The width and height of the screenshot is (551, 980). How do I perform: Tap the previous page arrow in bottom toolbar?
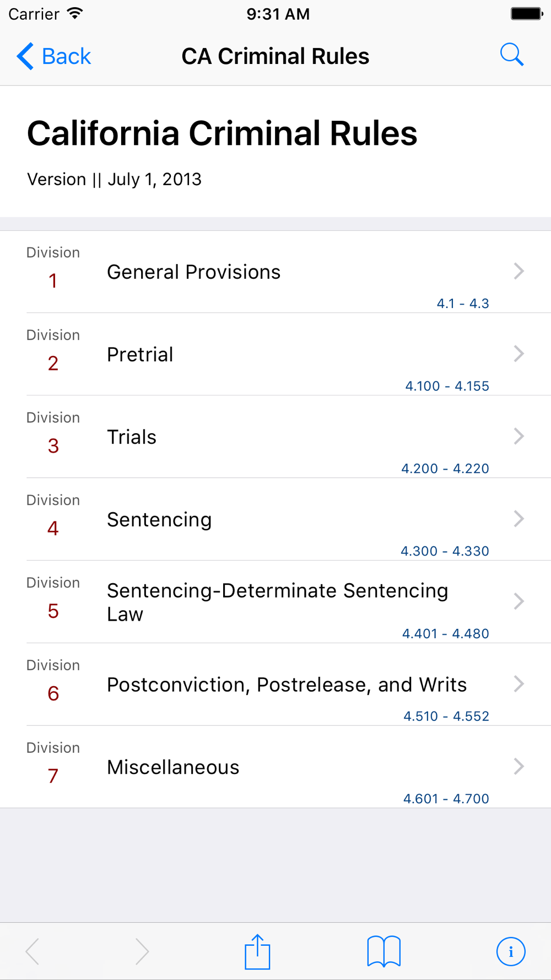(33, 951)
